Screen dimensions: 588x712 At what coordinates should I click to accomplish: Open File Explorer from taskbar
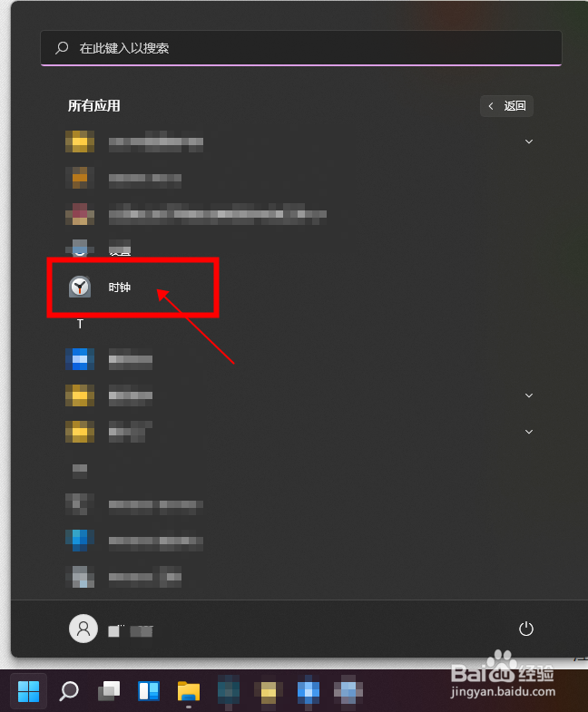tap(189, 691)
